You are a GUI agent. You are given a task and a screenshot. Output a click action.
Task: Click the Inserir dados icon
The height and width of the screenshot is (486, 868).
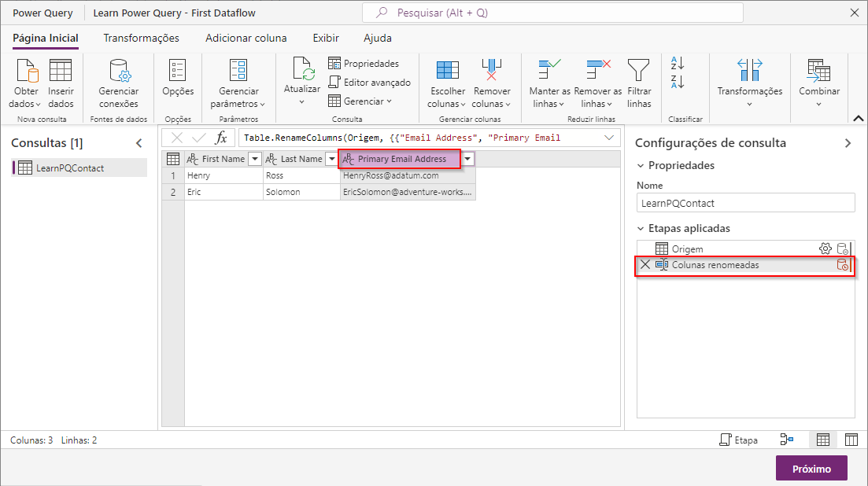61,71
